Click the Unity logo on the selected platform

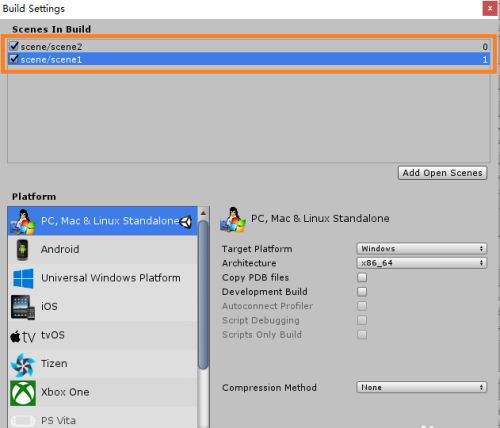pos(186,222)
